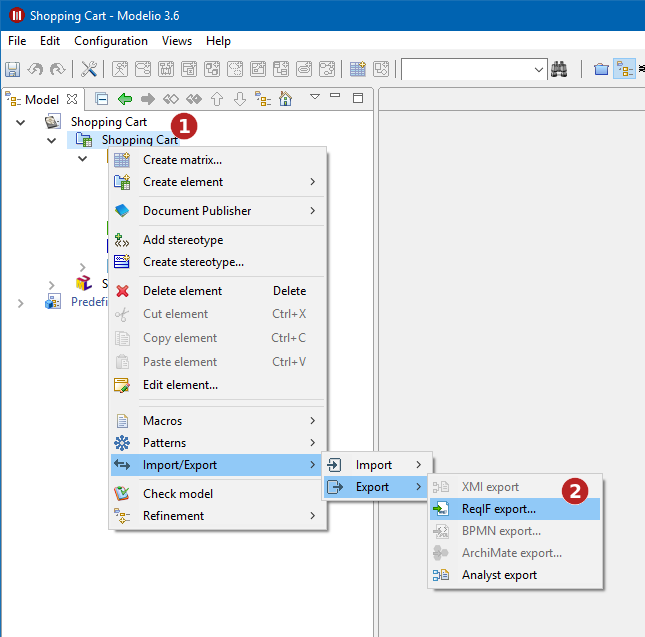Open the Edit menu
The image size is (645, 637).
[x=50, y=41]
